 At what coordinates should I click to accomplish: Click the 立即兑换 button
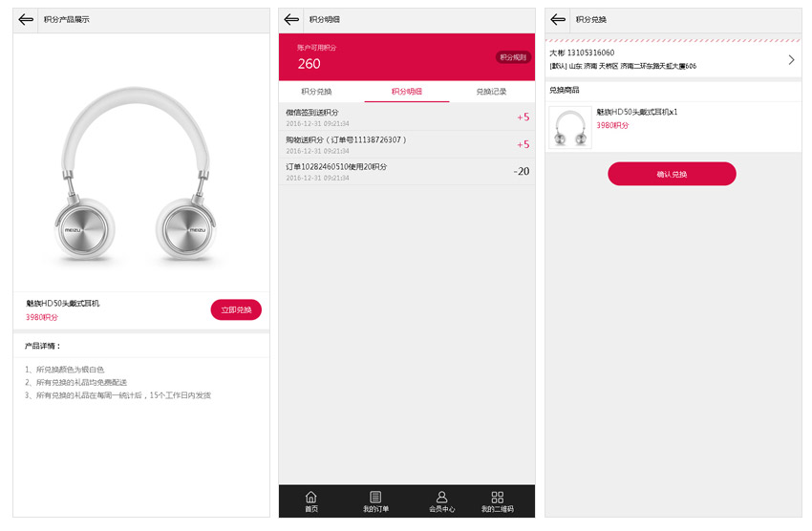click(x=236, y=309)
